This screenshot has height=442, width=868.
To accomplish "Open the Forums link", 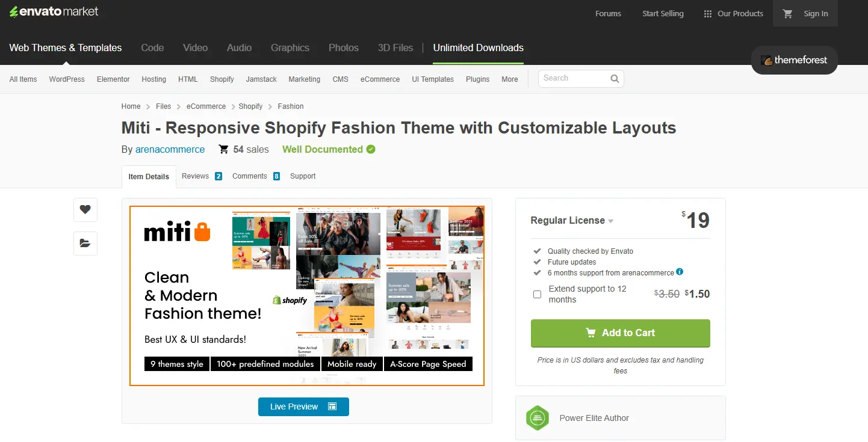I will (x=608, y=13).
